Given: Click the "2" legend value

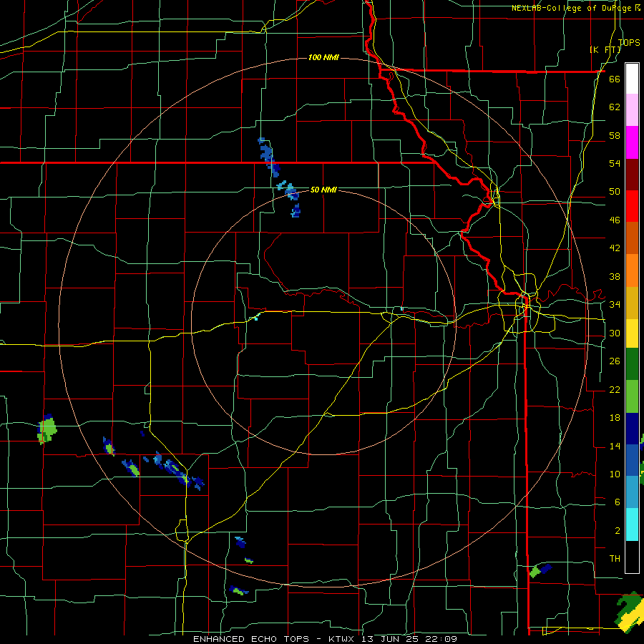Looking at the screenshot, I should pyautogui.click(x=617, y=530).
